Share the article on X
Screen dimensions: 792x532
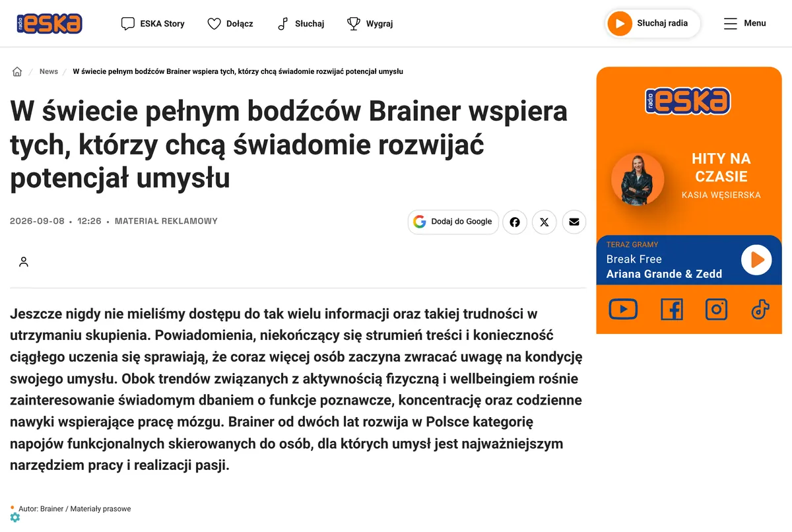pos(544,222)
